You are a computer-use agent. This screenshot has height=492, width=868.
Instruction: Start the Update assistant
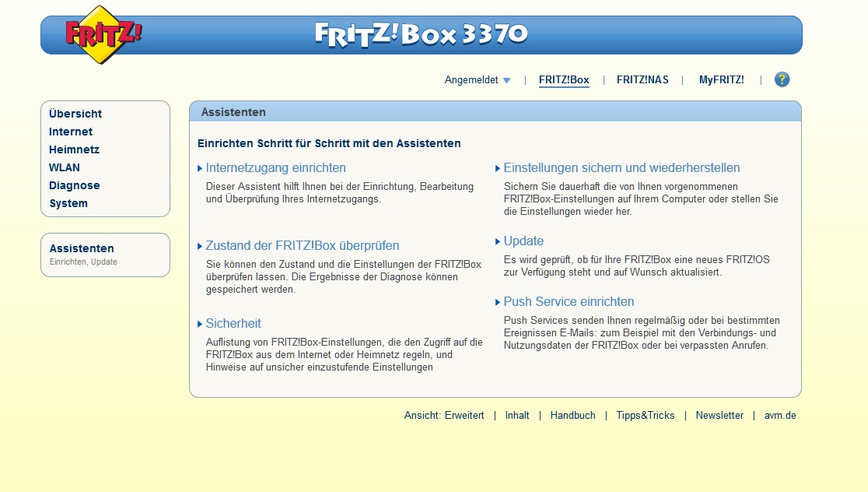click(x=523, y=241)
